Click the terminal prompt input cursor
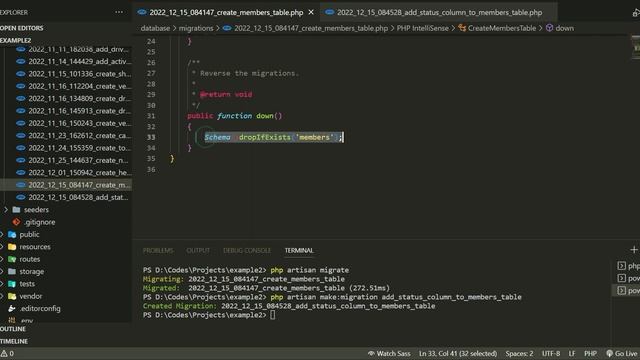Viewport: 640px width, 360px height. pyautogui.click(x=272, y=315)
